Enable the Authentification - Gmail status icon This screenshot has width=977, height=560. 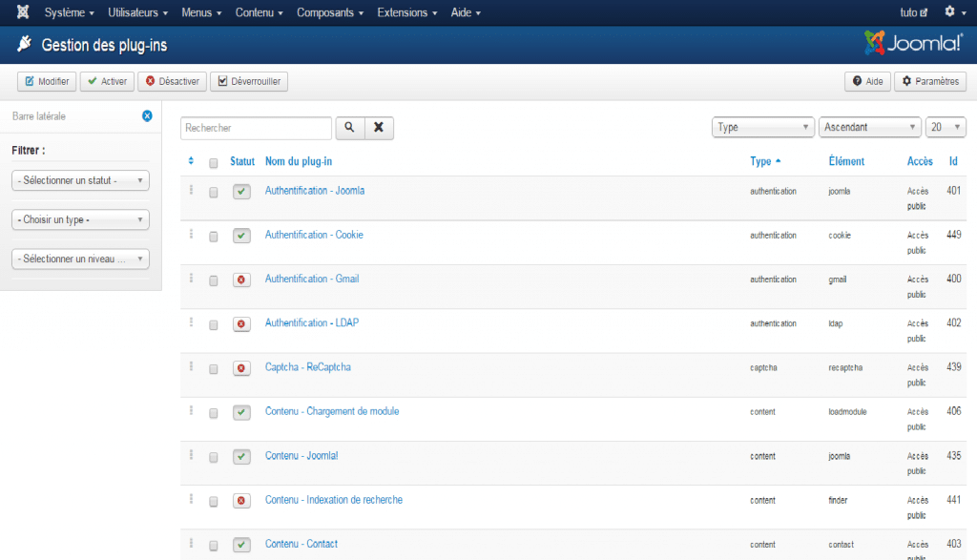(x=241, y=280)
